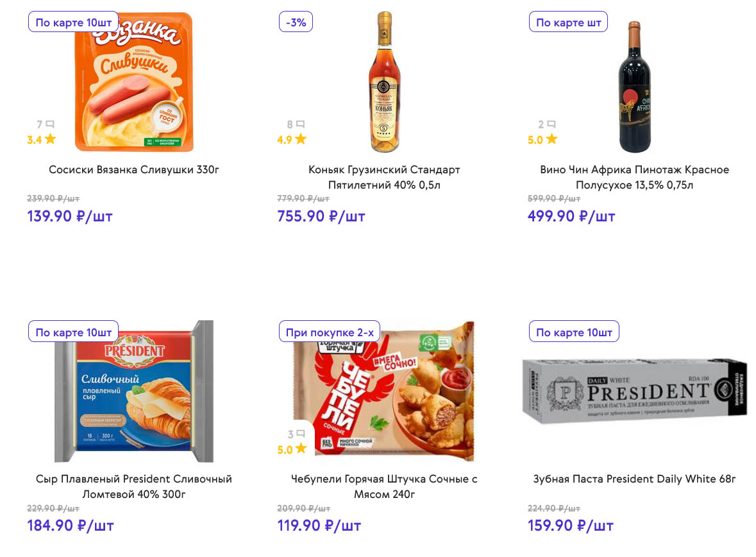Click the reviews bubble icon on Чебупели
This screenshot has height=557, width=756.
[300, 434]
